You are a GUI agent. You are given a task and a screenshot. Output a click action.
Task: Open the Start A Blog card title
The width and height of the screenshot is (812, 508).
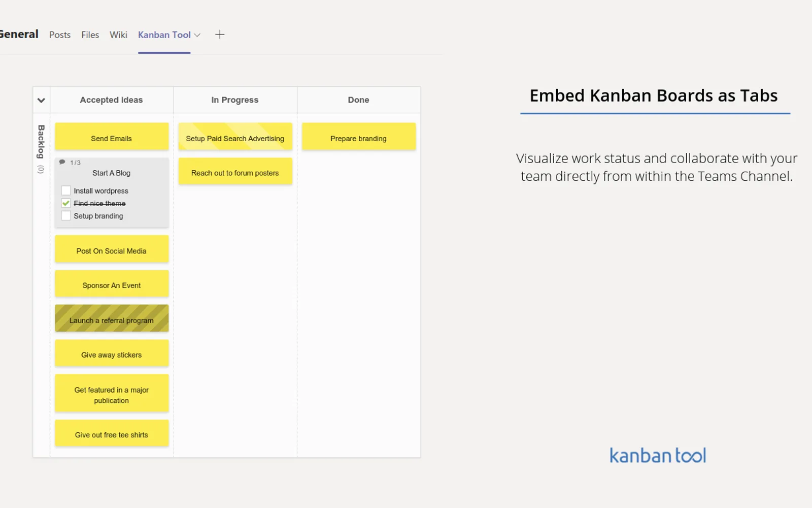point(111,173)
